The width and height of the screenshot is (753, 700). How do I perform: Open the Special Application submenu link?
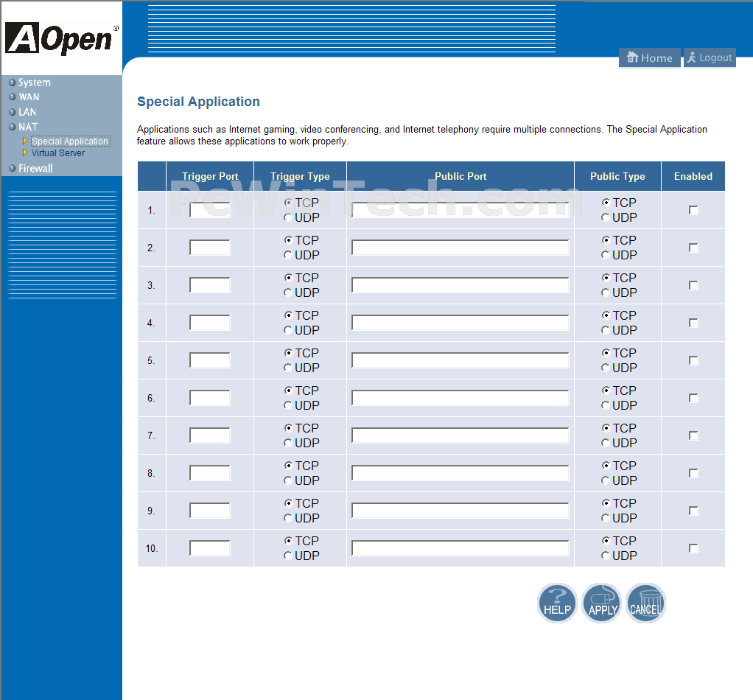tap(71, 141)
